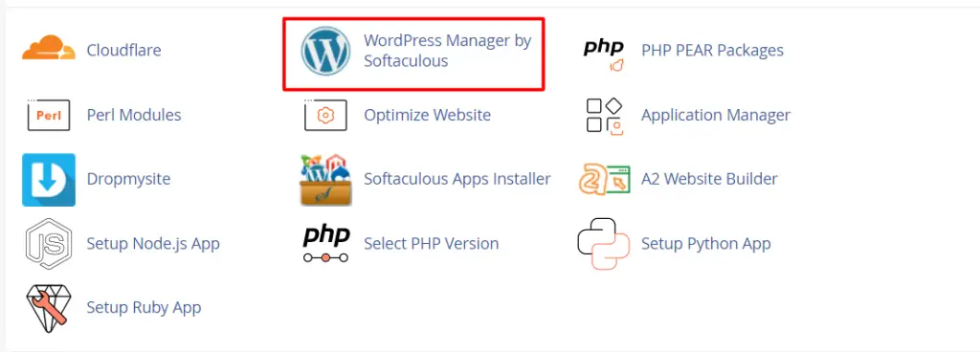
Task: Open the A2 Website Builder link
Action: point(709,179)
